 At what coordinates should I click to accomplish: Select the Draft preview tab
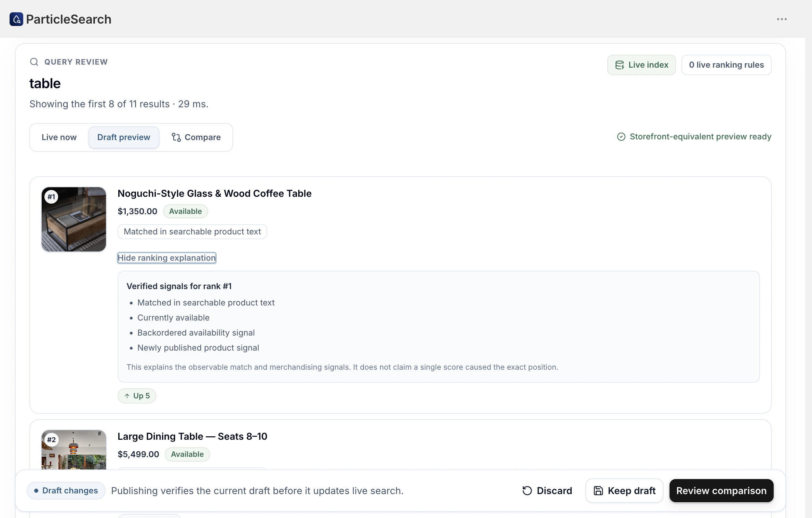[x=124, y=137]
